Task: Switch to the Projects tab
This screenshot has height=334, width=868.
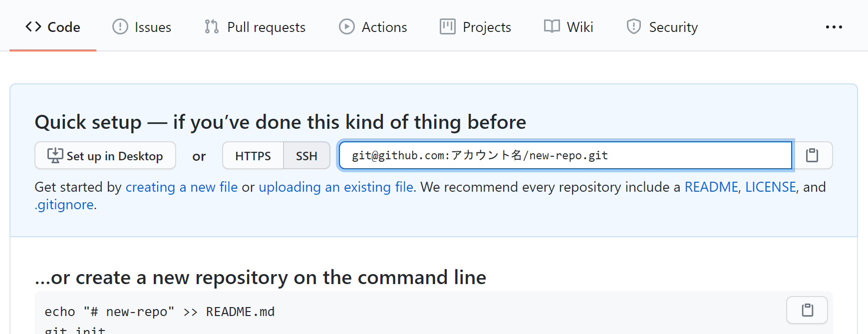Action: coord(475,27)
